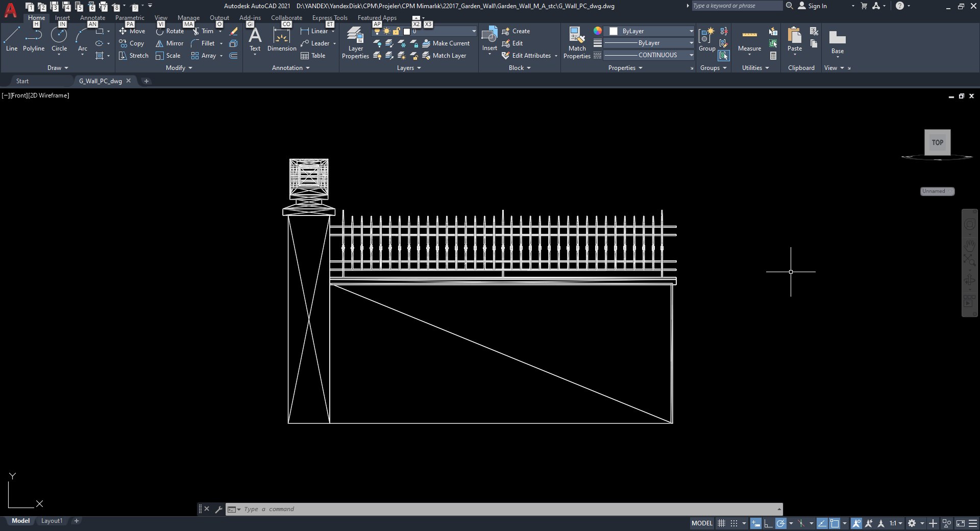980x531 pixels.
Task: Expand the Draw panel
Action: tap(57, 68)
